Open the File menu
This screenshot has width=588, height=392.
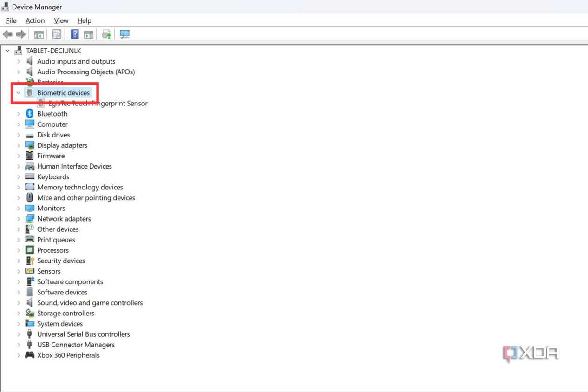[11, 20]
